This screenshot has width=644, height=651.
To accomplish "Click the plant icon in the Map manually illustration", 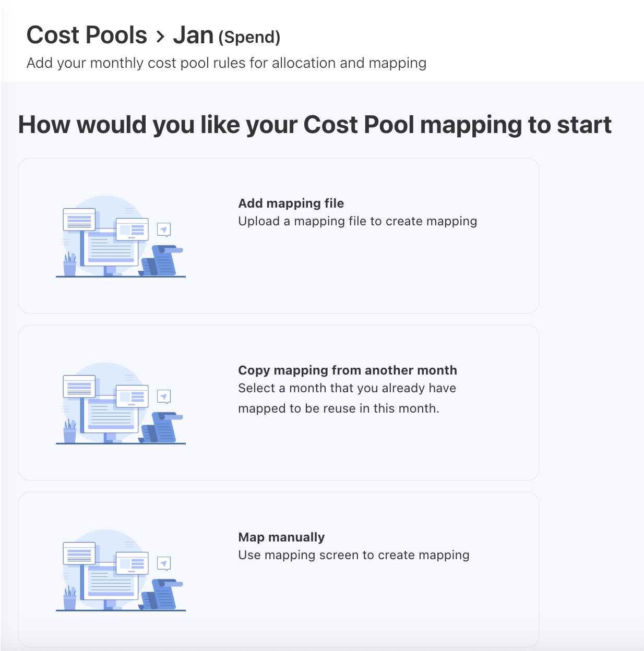I will pos(68,597).
